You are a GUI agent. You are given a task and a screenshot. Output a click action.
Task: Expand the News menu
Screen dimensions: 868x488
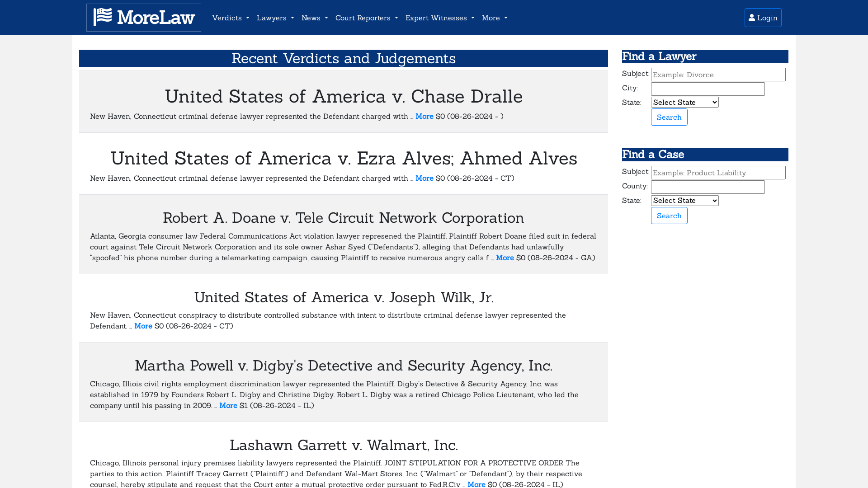[x=315, y=18]
